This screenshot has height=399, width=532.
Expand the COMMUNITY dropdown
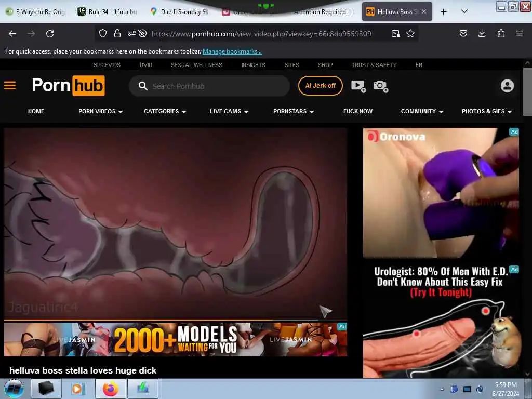[422, 111]
